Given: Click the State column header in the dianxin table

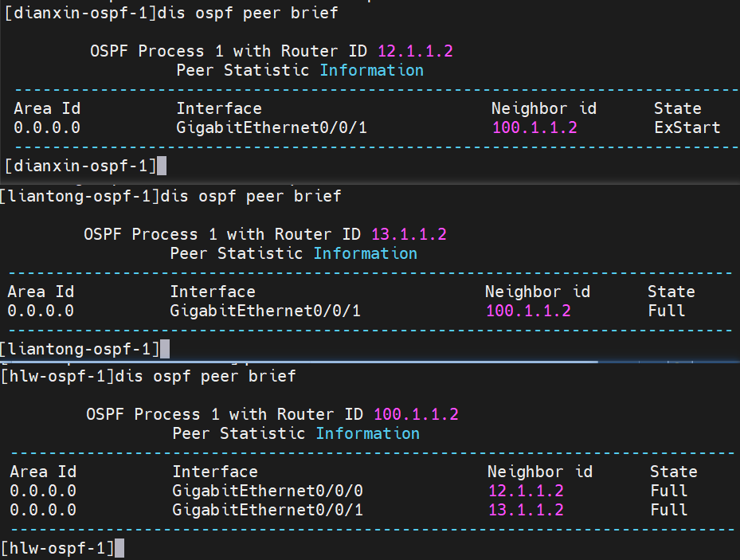Looking at the screenshot, I should click(677, 108).
